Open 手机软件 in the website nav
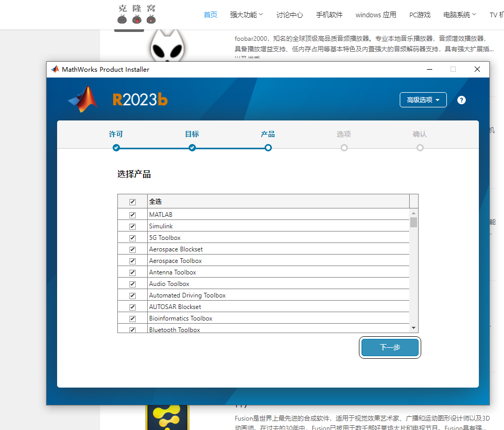 (329, 15)
